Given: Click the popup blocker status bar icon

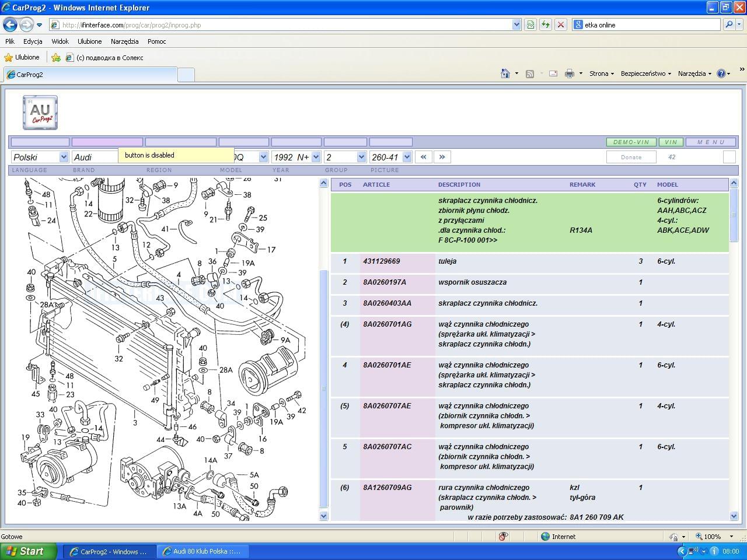Looking at the screenshot, I should pyautogui.click(x=503, y=537).
